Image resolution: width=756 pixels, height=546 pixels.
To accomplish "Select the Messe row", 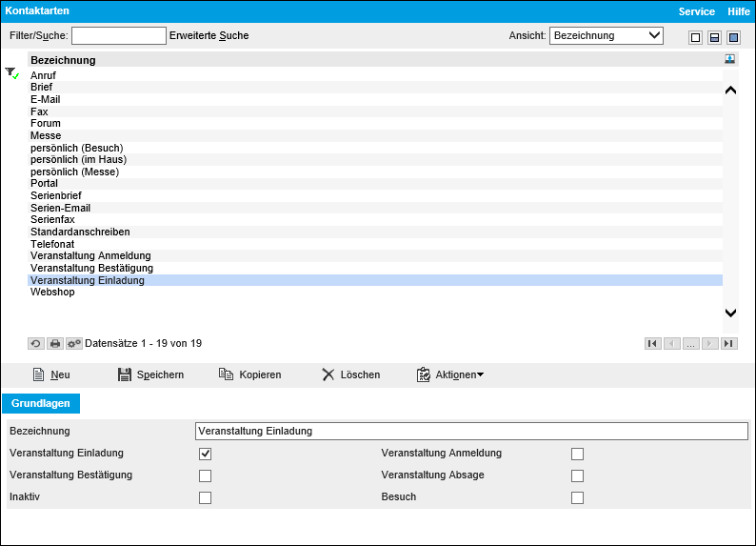I will 374,135.
